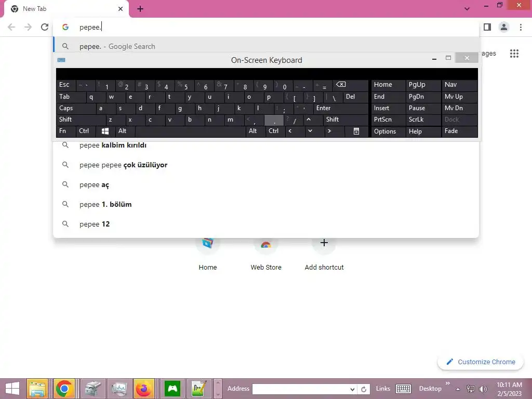Toggle left Ctrl key on On-Screen Keyboard
The image size is (532, 399).
point(86,131)
